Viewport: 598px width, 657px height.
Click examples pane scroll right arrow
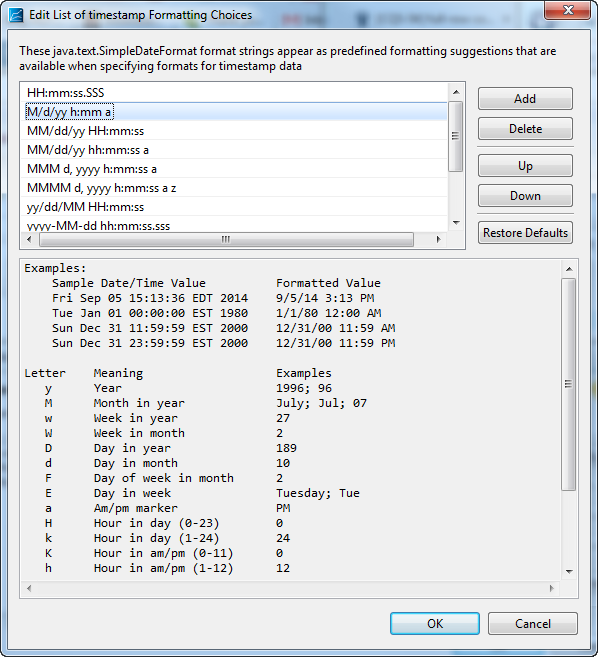[551, 588]
